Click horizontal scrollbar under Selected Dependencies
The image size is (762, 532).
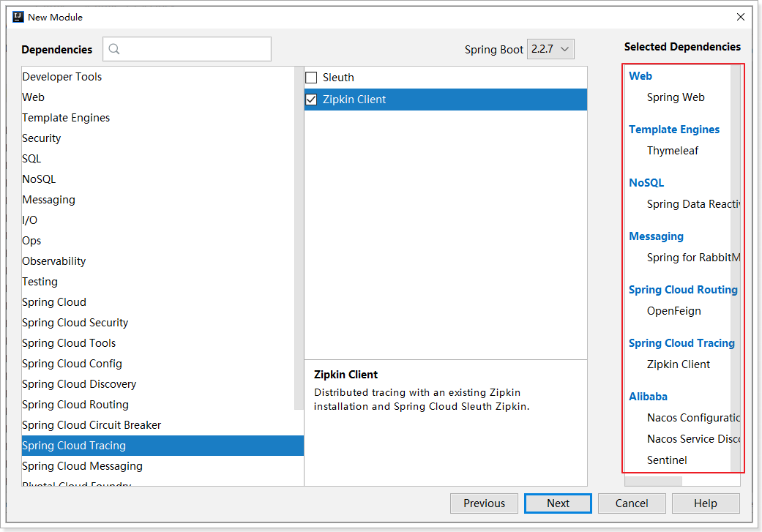coord(653,482)
